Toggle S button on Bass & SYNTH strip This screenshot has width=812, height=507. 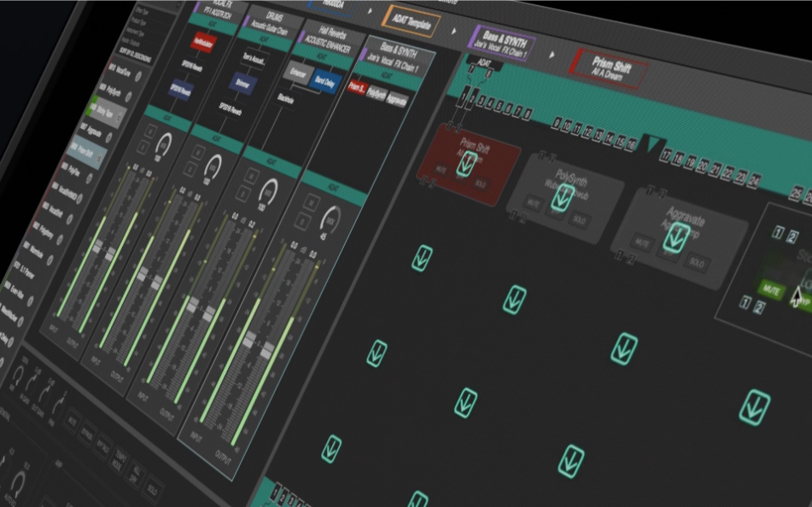[303, 222]
